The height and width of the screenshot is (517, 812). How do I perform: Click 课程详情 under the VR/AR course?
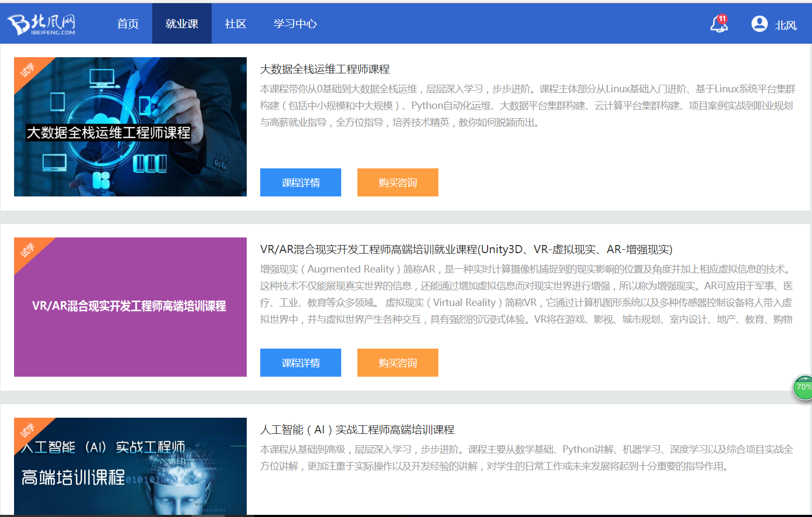(x=300, y=362)
